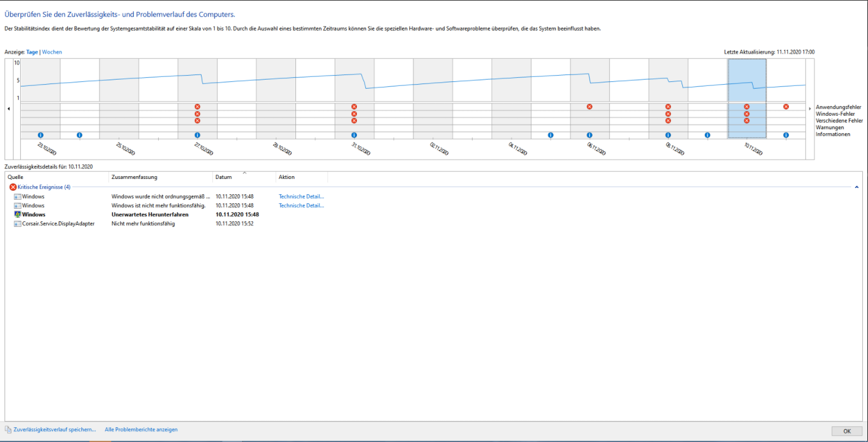Open Technische Details for 'nicht ordnungsgemäß' row
This screenshot has height=442, width=868.
[x=302, y=196]
